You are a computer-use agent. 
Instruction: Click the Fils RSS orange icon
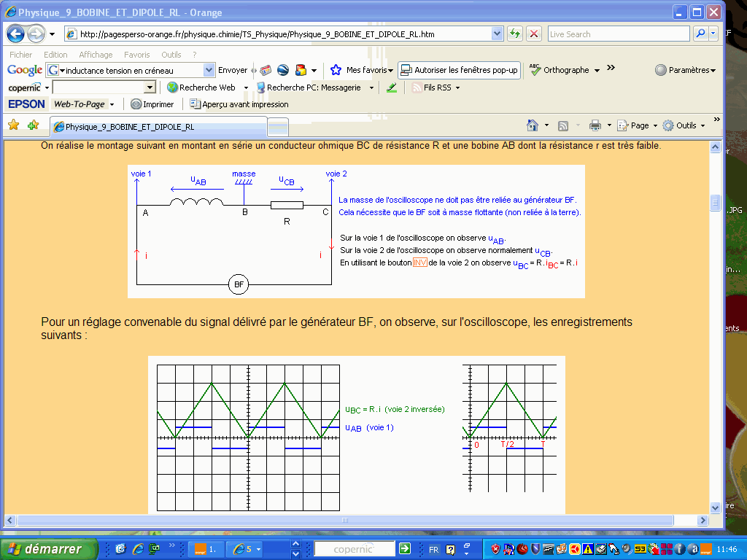tap(417, 87)
